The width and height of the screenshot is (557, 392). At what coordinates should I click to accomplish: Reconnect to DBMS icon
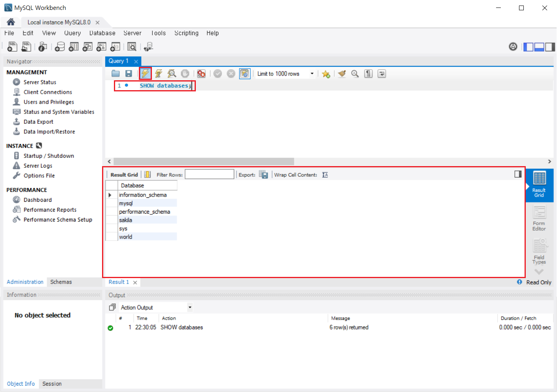point(148,47)
